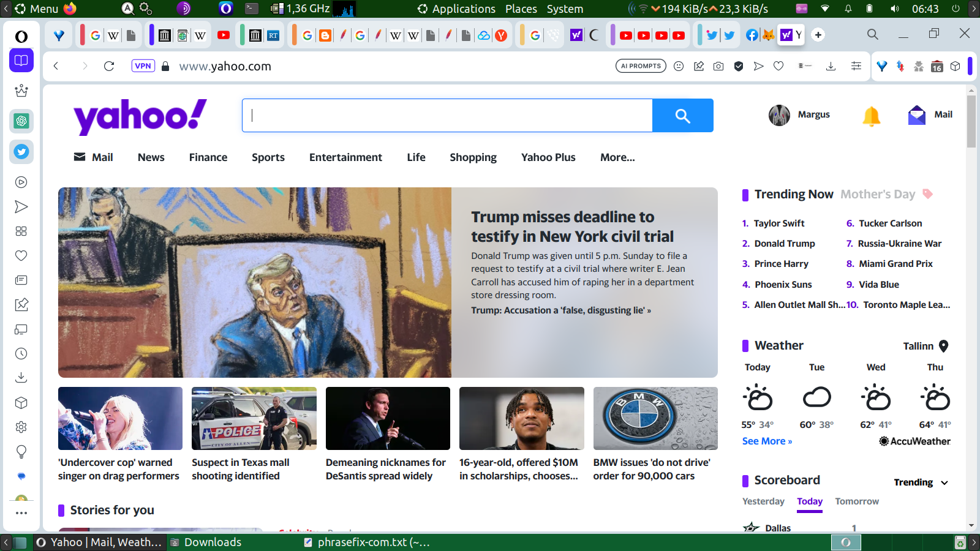
Task: Select the Scoreboard Today tab
Action: pyautogui.click(x=810, y=501)
